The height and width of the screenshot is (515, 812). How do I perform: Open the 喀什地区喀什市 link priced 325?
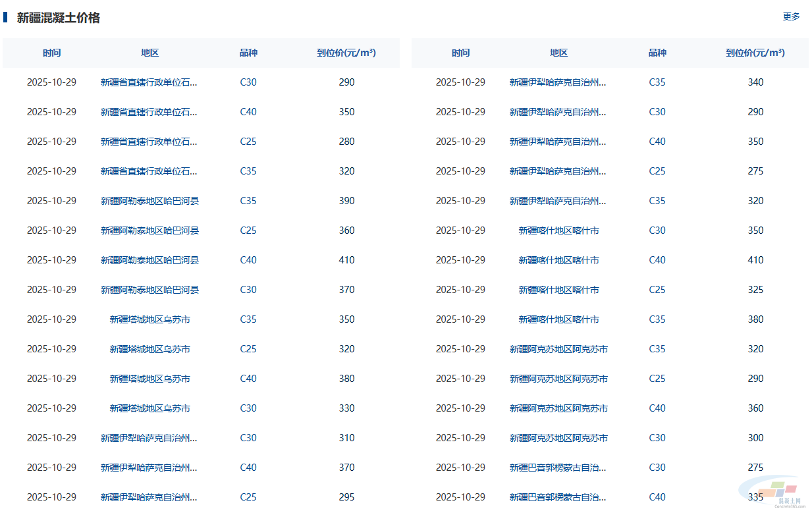558,290
